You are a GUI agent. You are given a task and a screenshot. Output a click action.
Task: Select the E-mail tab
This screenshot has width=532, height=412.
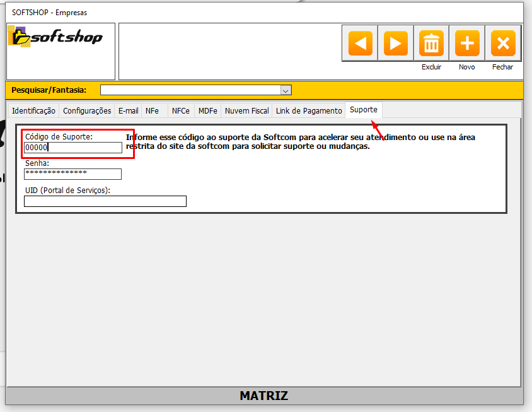click(128, 110)
